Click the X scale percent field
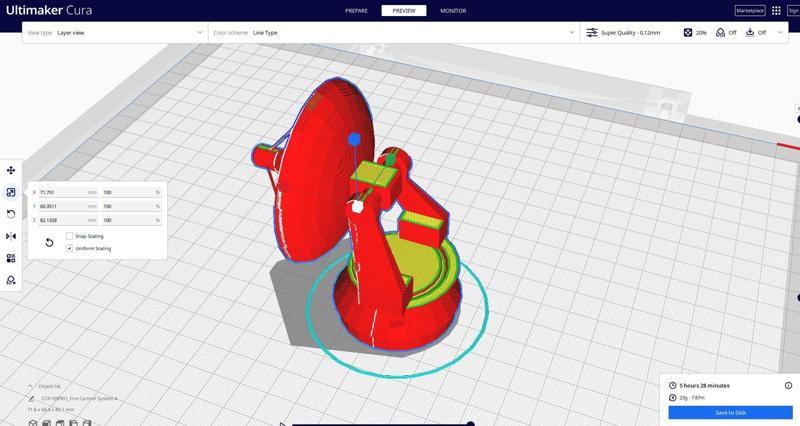800x426 pixels. coord(132,192)
